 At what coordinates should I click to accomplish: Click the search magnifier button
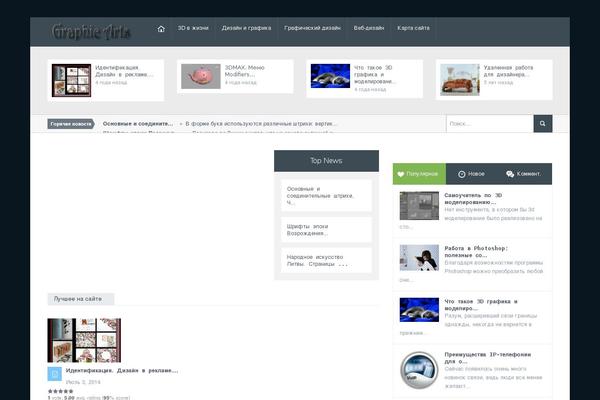[543, 123]
